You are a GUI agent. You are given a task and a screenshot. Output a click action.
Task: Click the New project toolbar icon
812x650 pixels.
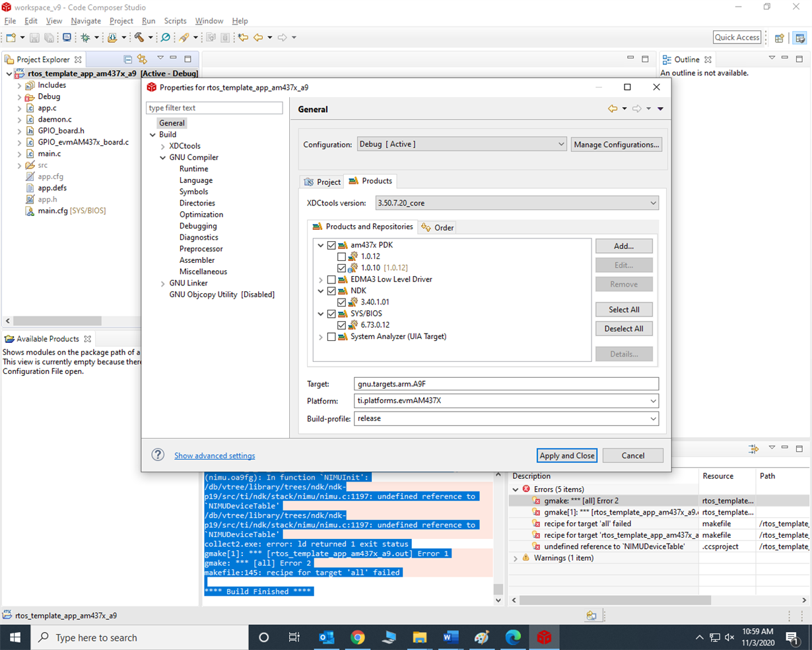11,38
